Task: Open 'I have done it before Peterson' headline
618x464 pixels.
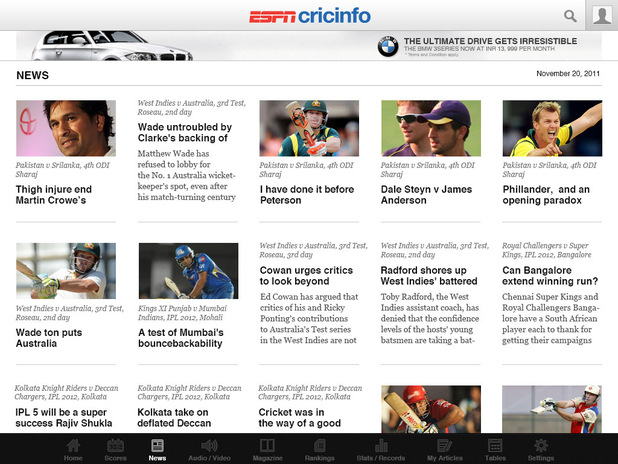Action: (307, 195)
